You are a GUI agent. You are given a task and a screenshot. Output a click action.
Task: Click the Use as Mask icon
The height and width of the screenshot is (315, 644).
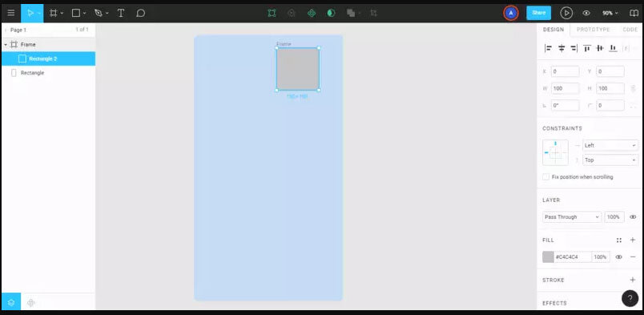point(331,13)
